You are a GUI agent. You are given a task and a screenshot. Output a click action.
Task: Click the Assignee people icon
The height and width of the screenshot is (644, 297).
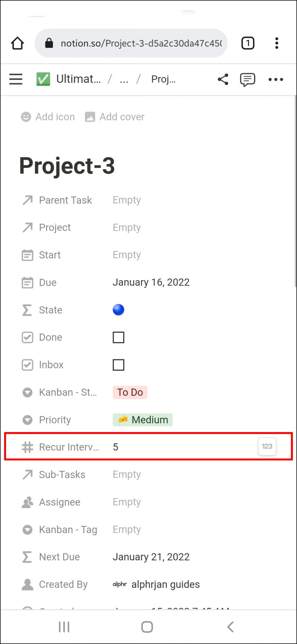pyautogui.click(x=27, y=502)
